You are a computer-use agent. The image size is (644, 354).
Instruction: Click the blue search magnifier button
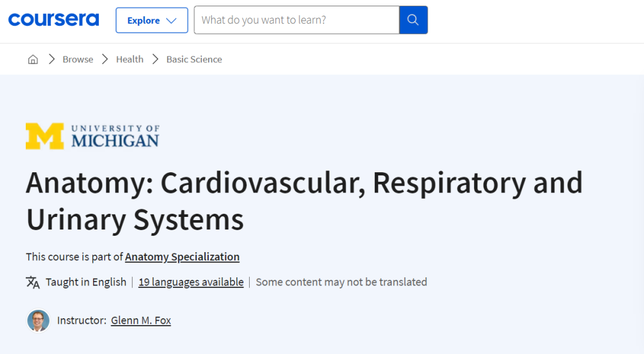coord(413,19)
